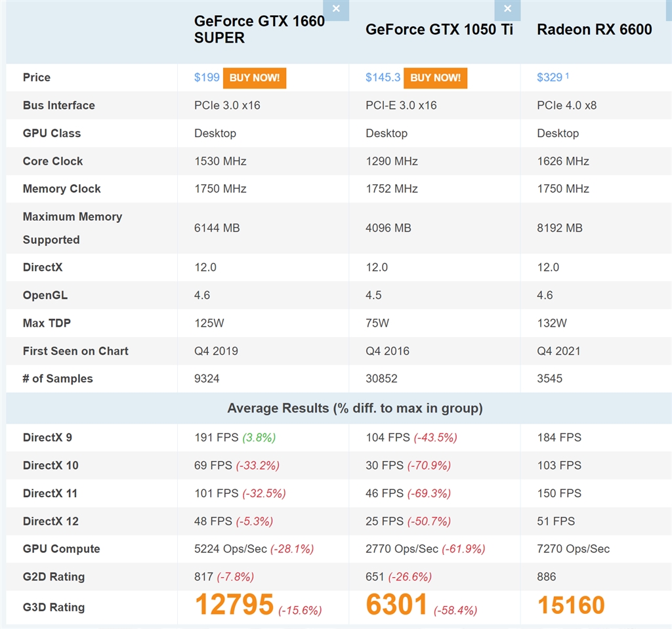Viewport: 672px width, 629px height.
Task: Click the 69 FPS DirectX 10 result
Action: click(x=213, y=465)
